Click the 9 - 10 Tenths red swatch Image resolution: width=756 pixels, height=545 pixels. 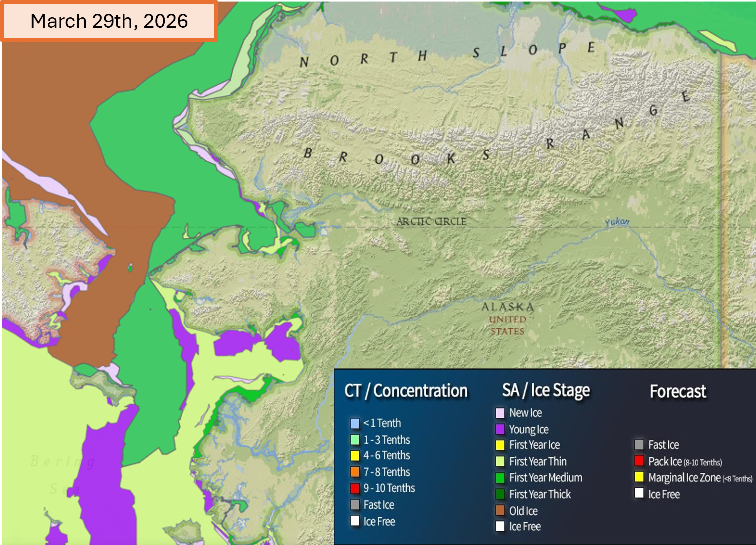[x=355, y=488]
